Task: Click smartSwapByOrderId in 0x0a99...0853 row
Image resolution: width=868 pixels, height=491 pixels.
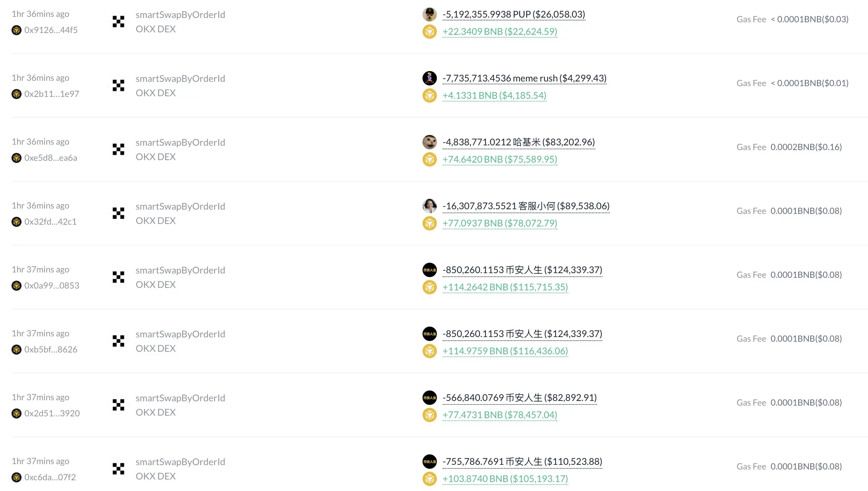Action: tap(180, 270)
